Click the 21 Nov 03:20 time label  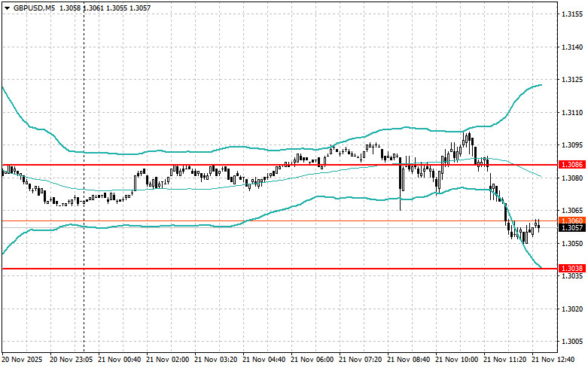[215, 360]
